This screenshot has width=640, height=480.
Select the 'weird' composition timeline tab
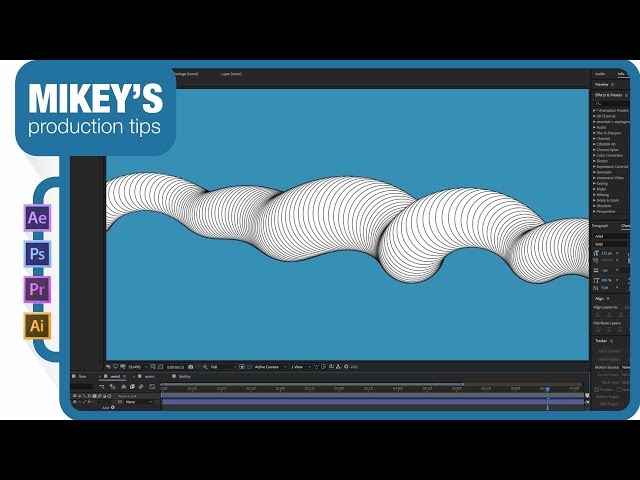pyautogui.click(x=115, y=376)
